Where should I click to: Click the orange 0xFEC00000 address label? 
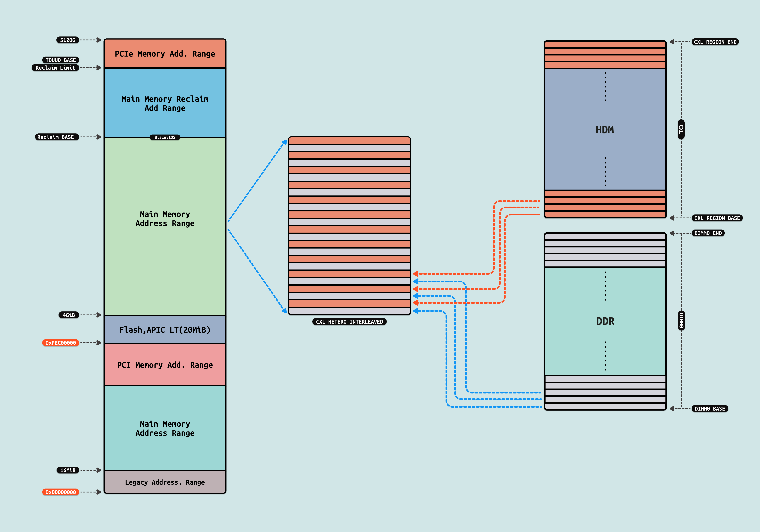coord(61,343)
